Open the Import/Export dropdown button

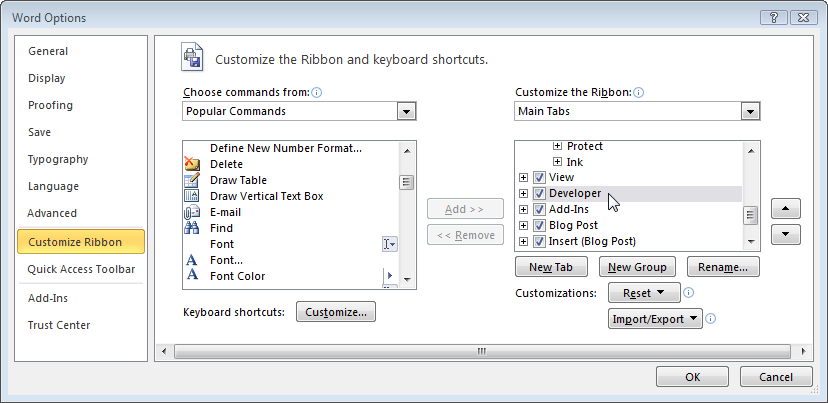click(655, 318)
